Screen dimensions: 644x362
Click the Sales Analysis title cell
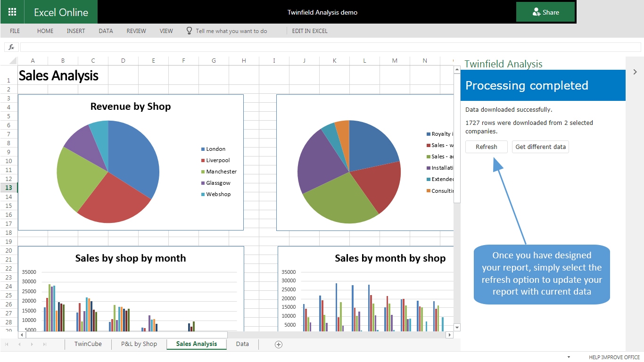point(58,75)
